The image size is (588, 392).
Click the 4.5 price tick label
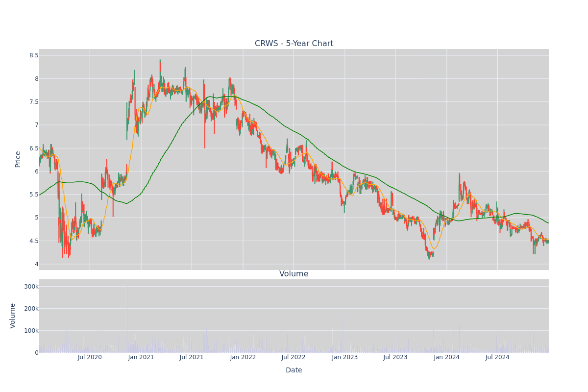point(33,241)
